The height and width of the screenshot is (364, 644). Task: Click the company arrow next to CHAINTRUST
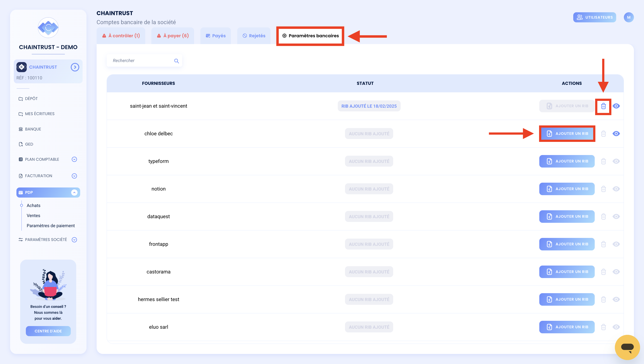pyautogui.click(x=75, y=67)
